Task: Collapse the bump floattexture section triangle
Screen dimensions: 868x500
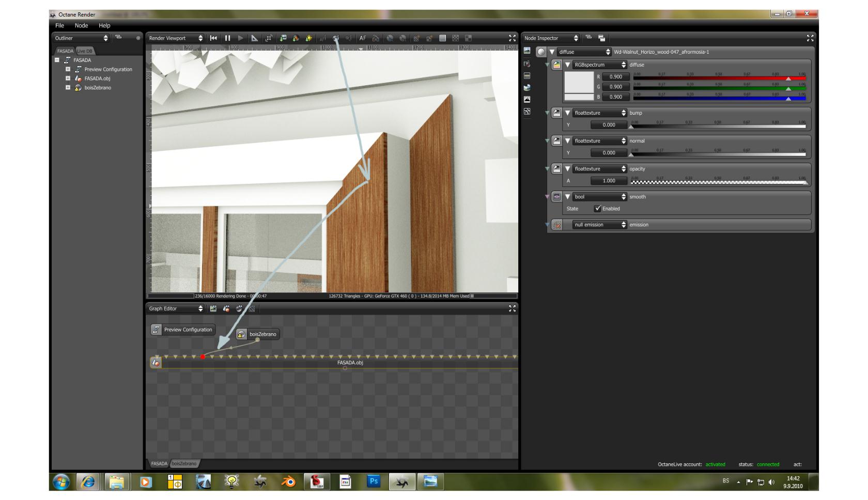Action: 567,113
